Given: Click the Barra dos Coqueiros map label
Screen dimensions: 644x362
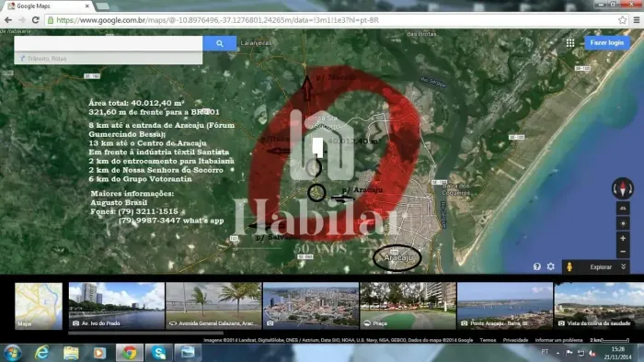Looking at the screenshot, I should click(x=455, y=189).
